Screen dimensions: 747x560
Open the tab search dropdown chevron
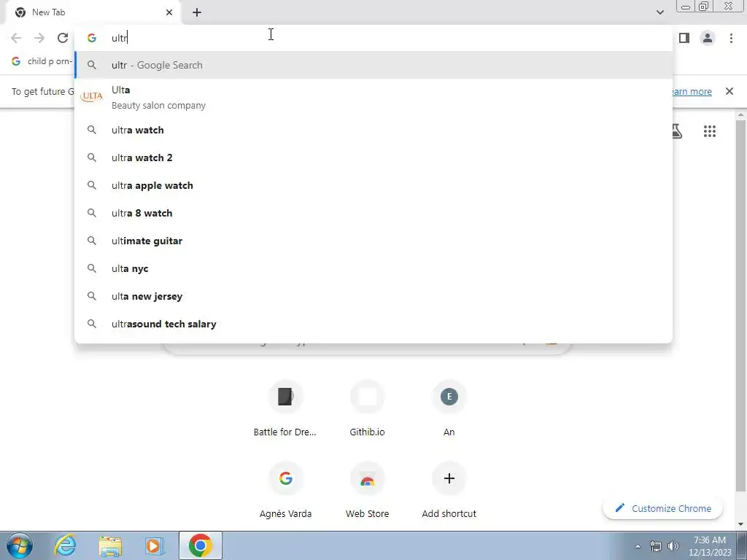(659, 12)
